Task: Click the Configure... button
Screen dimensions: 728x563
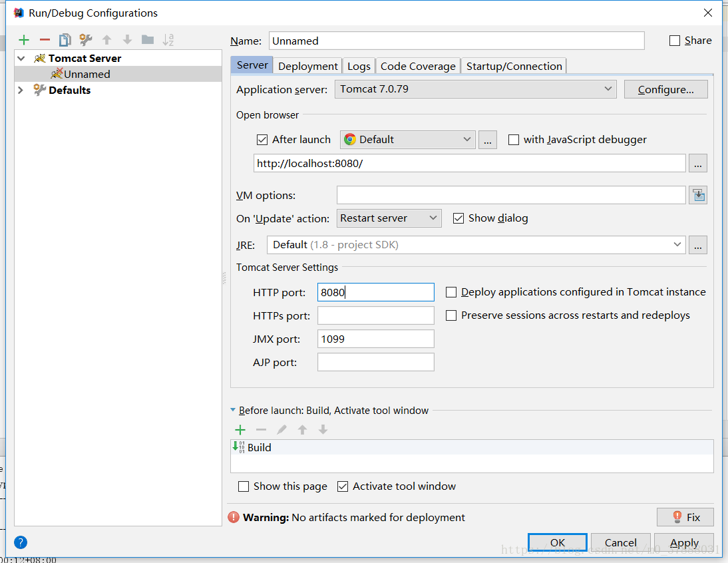Action: tap(666, 89)
